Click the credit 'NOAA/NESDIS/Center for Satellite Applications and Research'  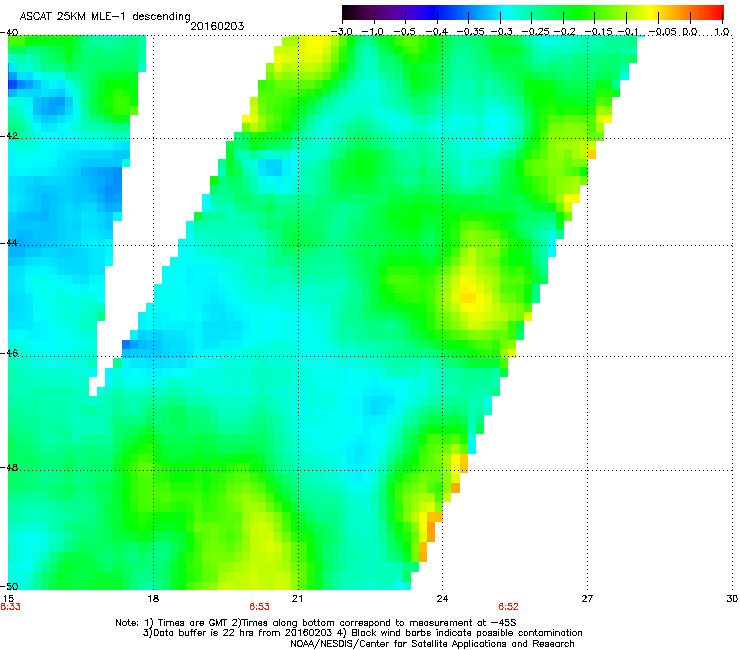[x=432, y=644]
